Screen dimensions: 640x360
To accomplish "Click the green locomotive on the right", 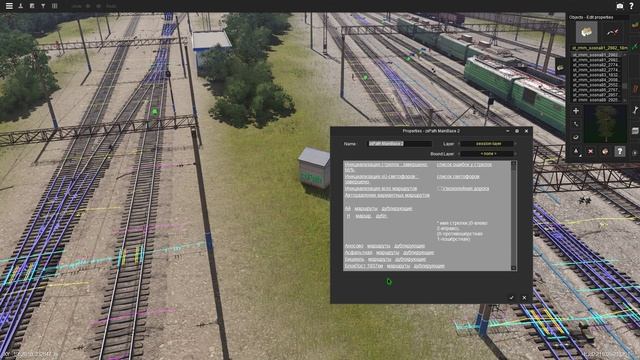I will [x=514, y=90].
